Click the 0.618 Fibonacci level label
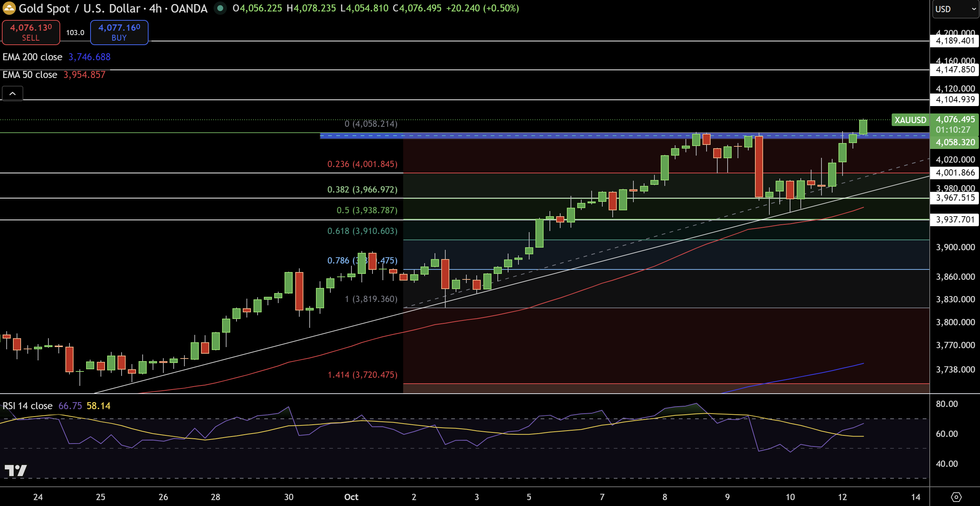980x506 pixels. tap(362, 231)
